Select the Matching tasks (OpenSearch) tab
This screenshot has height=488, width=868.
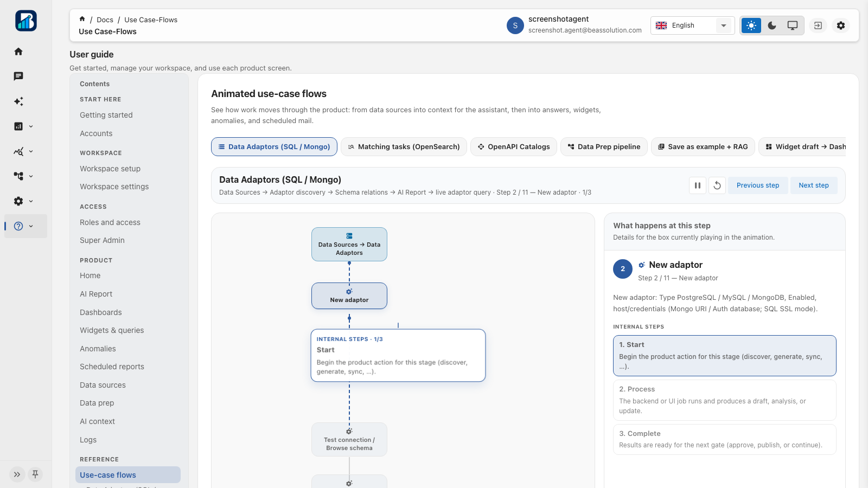(x=404, y=147)
